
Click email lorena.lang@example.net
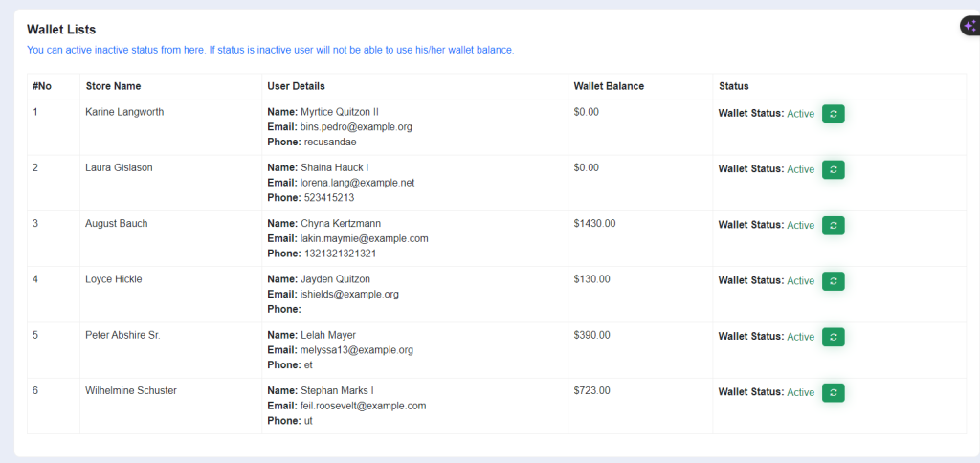358,183
